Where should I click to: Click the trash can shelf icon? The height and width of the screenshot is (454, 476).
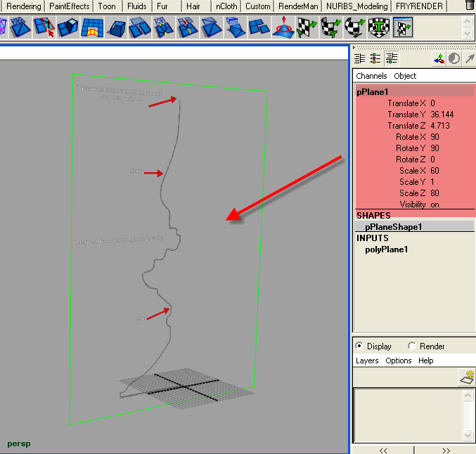pyautogui.click(x=470, y=6)
